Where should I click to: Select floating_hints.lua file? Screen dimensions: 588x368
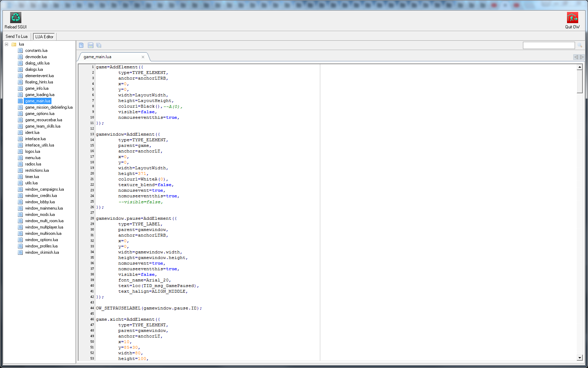[x=39, y=82]
